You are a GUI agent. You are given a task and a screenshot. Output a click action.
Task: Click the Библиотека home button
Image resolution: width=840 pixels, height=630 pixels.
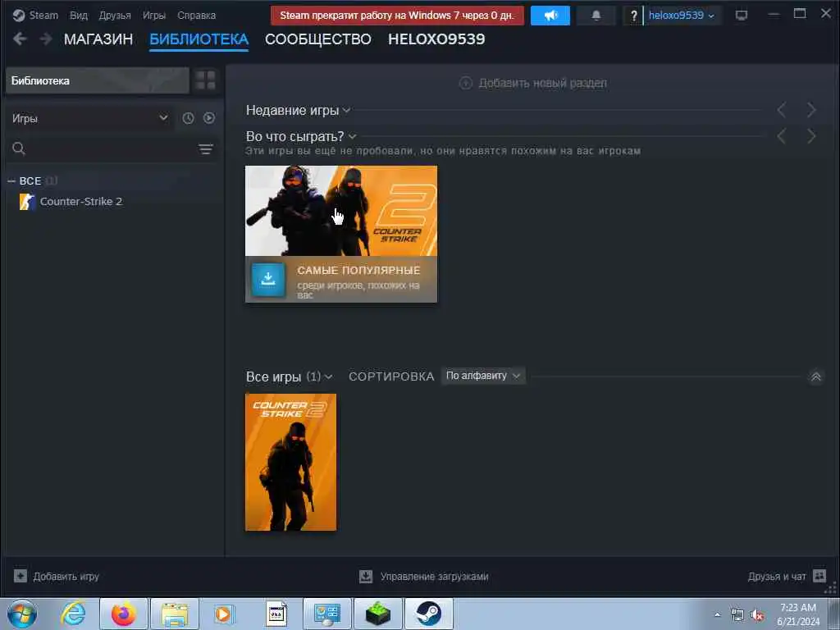point(97,80)
